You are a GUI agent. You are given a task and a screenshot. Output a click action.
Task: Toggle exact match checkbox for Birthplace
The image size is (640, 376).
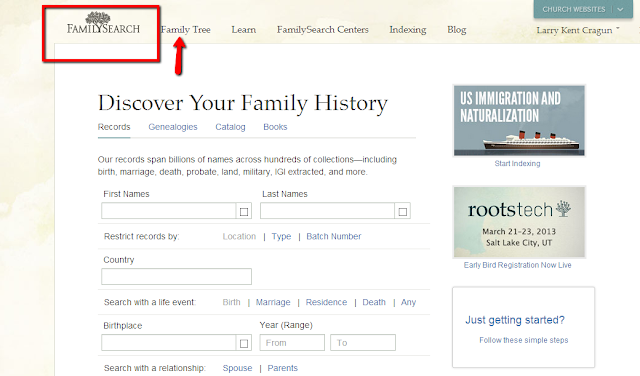[244, 343]
